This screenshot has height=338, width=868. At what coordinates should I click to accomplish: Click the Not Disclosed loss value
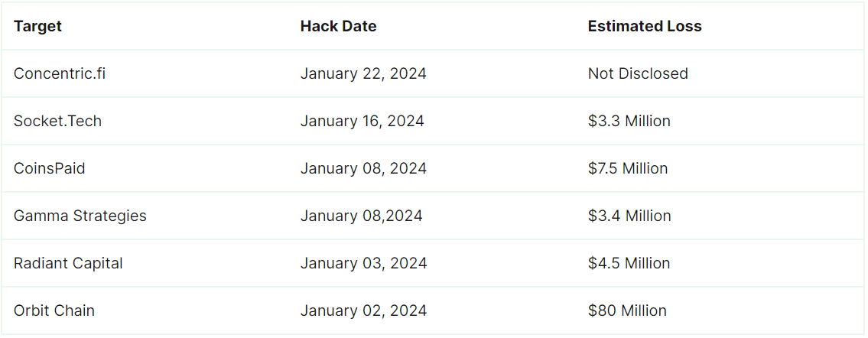(638, 73)
